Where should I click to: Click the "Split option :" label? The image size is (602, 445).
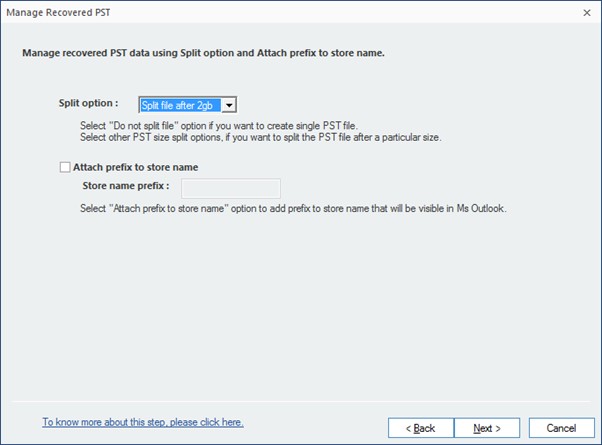(x=88, y=103)
